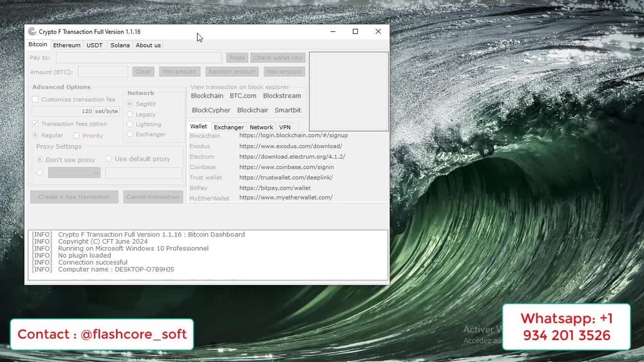The width and height of the screenshot is (644, 362).
Task: Choose the Legacy network option
Action: coord(130,114)
